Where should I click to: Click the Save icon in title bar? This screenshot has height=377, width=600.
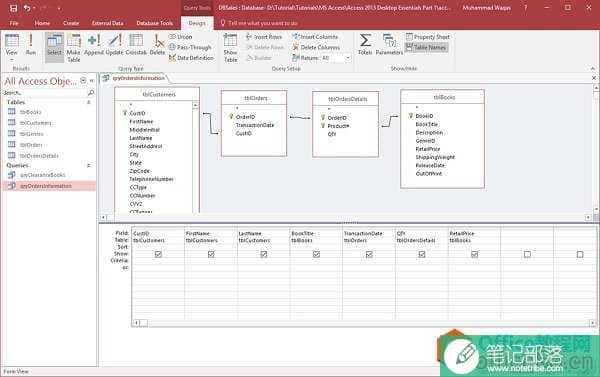click(13, 8)
